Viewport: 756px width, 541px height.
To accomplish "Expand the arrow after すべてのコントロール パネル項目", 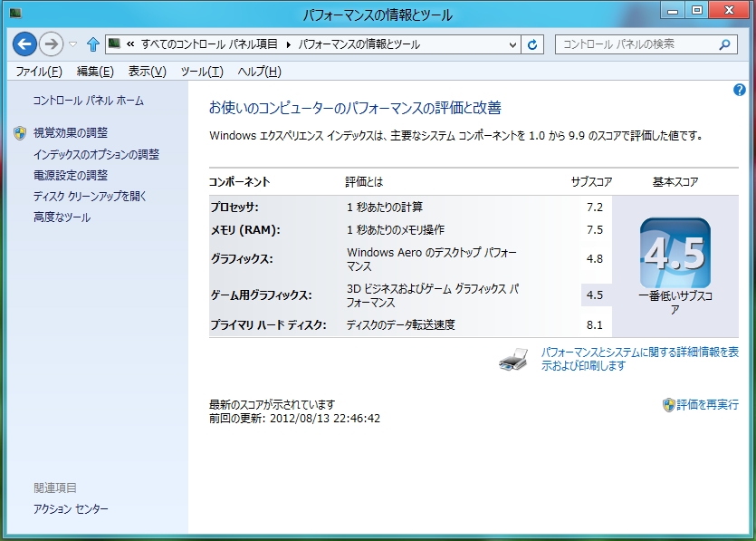I will point(288,45).
